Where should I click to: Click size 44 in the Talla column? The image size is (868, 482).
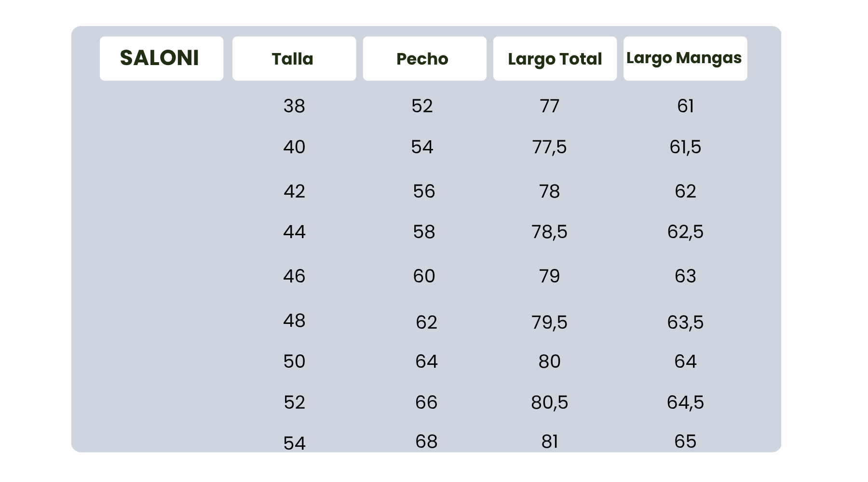294,232
